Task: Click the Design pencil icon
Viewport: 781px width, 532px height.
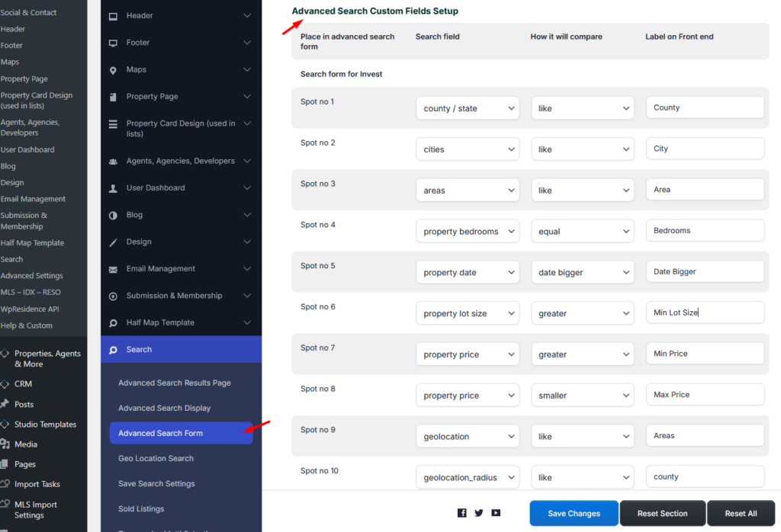Action: point(113,242)
